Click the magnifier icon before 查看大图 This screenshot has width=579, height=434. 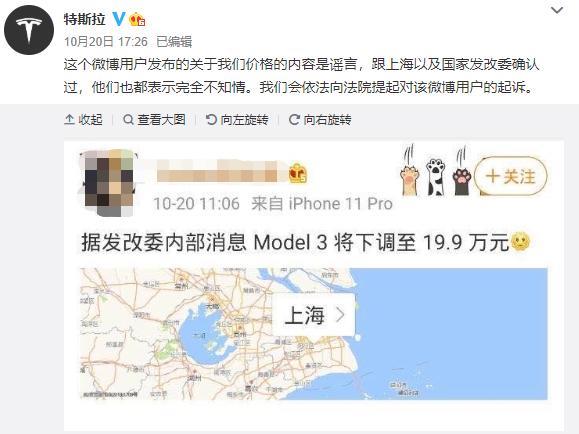pyautogui.click(x=128, y=120)
